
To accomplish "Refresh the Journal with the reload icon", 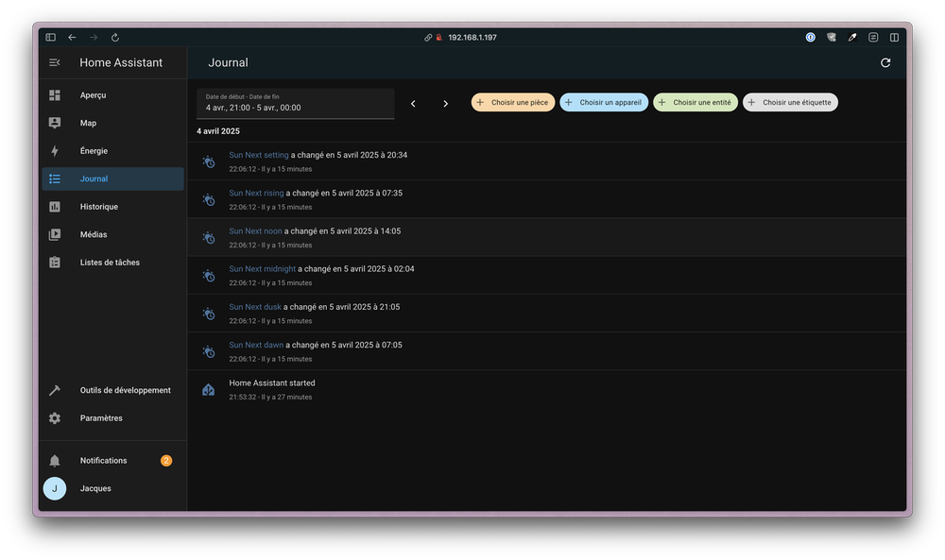I will point(885,62).
